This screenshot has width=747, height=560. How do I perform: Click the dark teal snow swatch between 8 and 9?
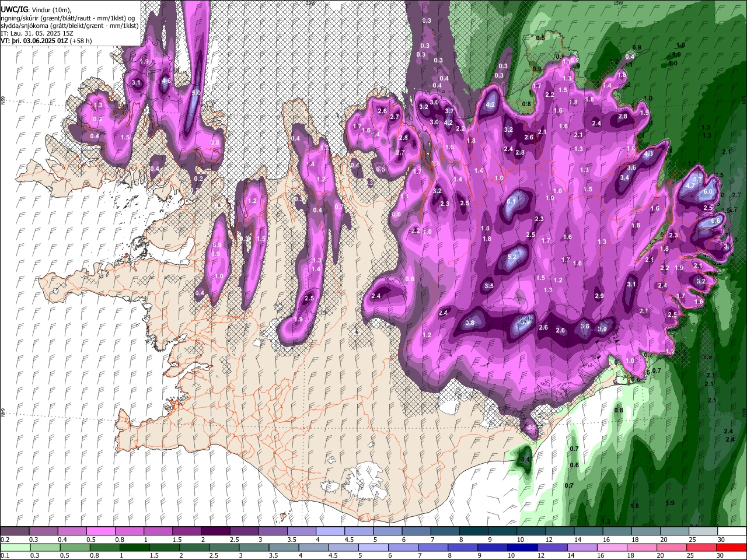474,531
